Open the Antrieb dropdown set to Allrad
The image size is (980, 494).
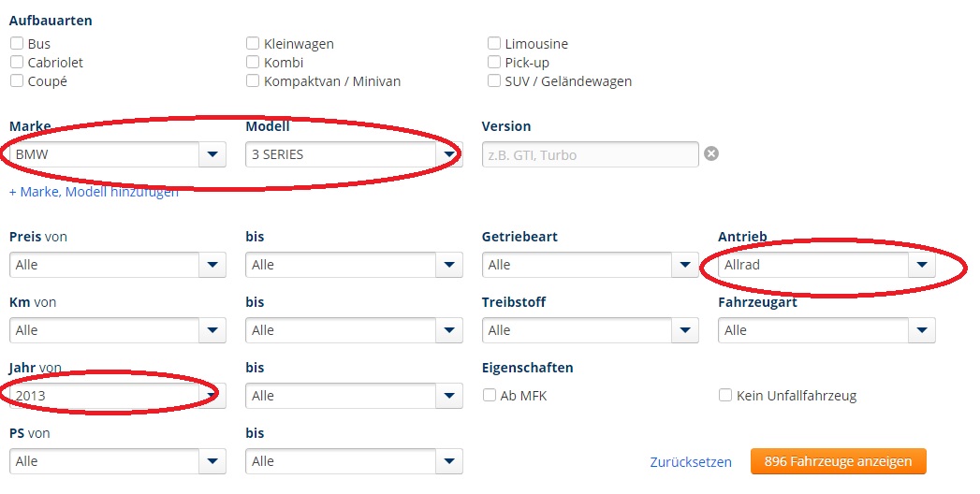(826, 265)
